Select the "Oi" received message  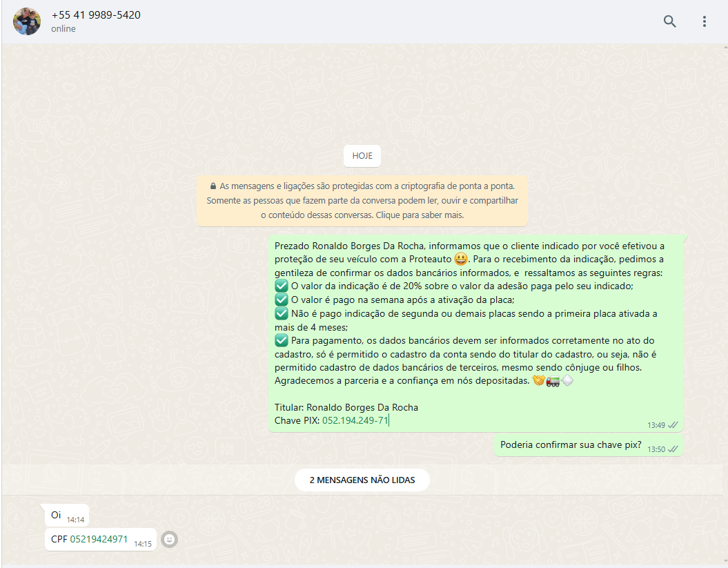pyautogui.click(x=57, y=515)
